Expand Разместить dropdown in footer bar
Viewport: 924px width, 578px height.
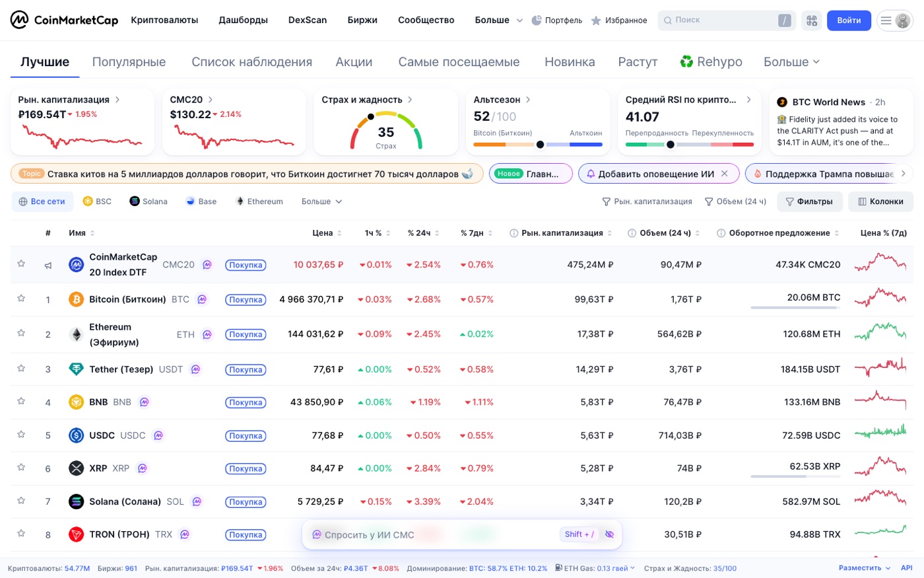tap(865, 568)
